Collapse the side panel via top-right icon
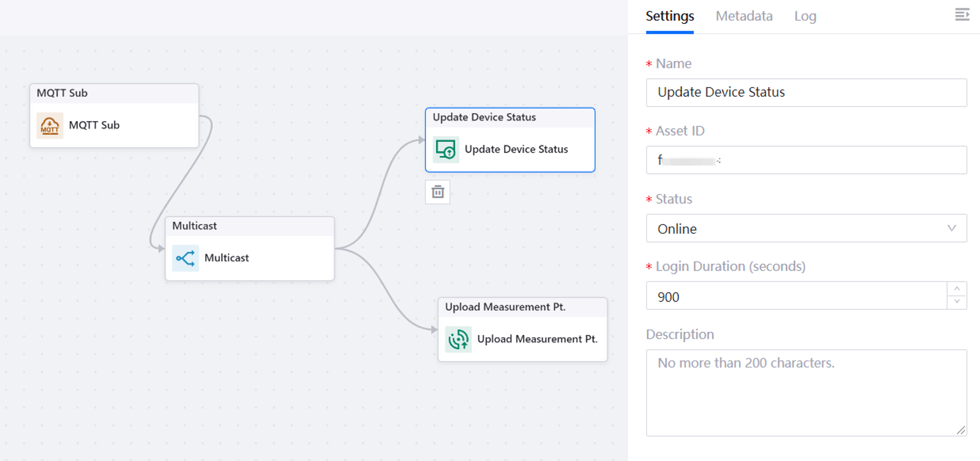 click(962, 15)
